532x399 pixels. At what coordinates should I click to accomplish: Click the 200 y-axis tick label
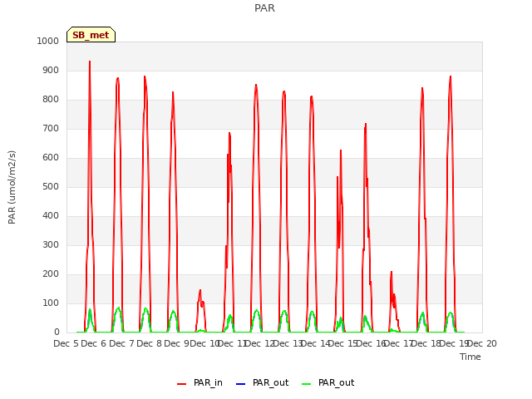(x=51, y=273)
